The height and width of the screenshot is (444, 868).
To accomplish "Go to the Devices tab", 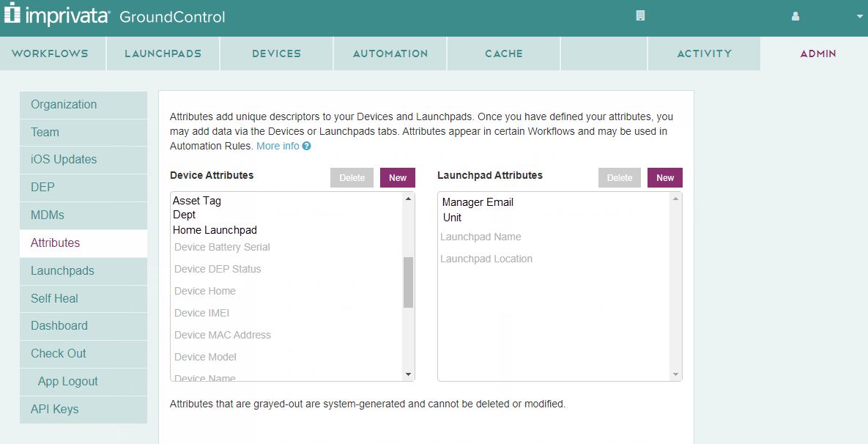I will coord(276,53).
